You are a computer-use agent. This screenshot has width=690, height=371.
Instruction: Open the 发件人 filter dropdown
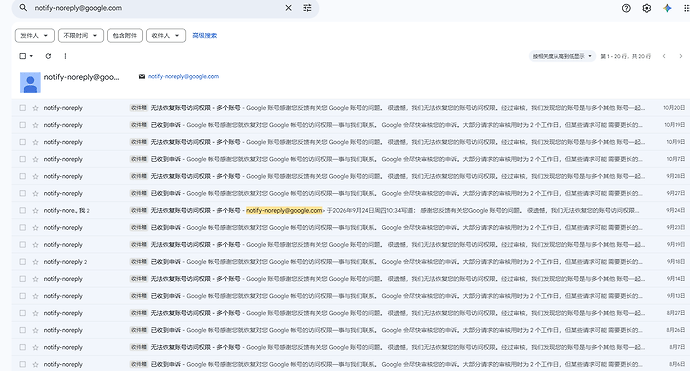click(35, 36)
